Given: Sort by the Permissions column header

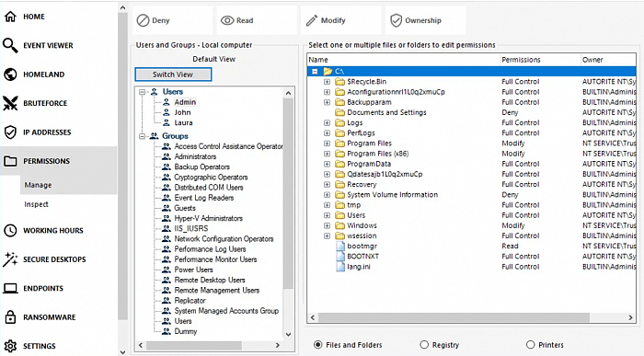Looking at the screenshot, I should pos(540,60).
